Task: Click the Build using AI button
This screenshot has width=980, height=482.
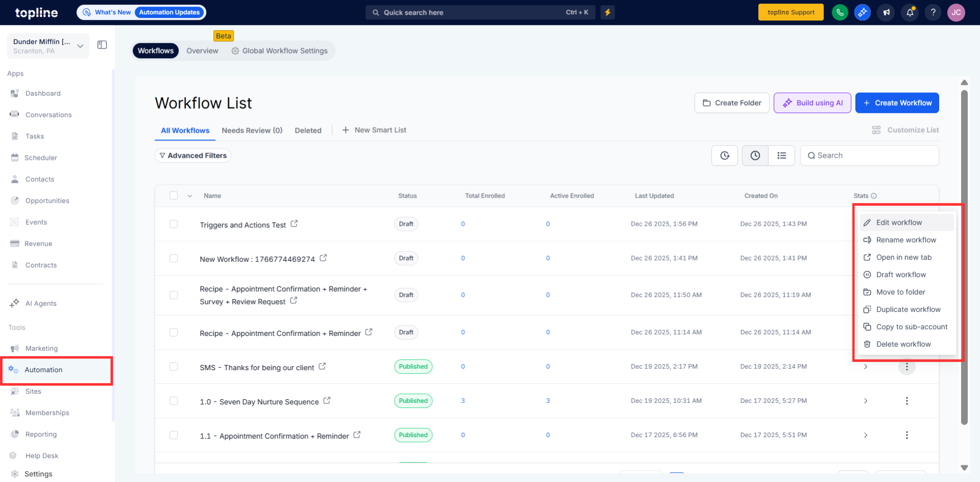Action: [x=812, y=103]
